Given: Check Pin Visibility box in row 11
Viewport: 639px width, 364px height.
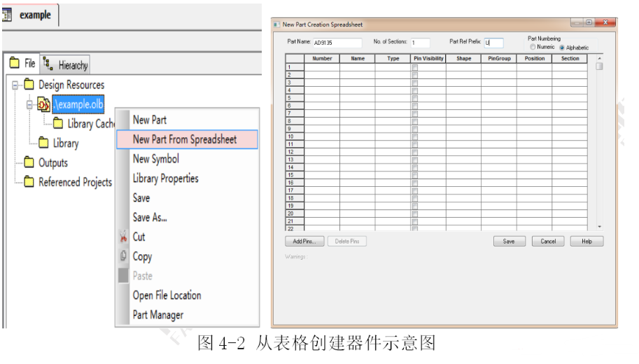Looking at the screenshot, I should 415,144.
